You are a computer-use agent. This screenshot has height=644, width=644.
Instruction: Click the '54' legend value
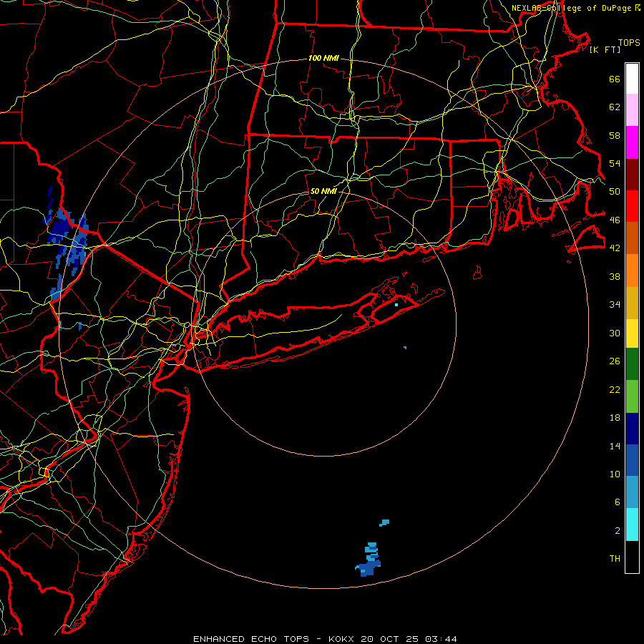615,163
